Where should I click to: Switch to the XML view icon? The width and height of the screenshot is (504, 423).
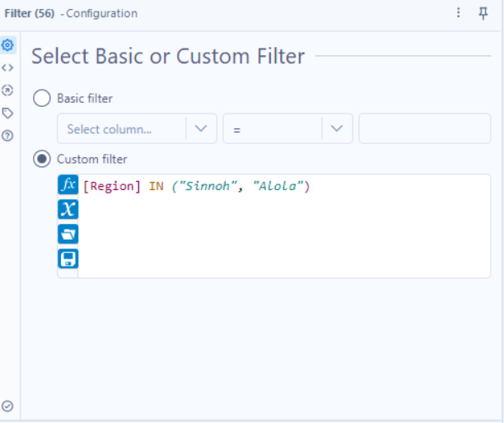pyautogui.click(x=8, y=67)
